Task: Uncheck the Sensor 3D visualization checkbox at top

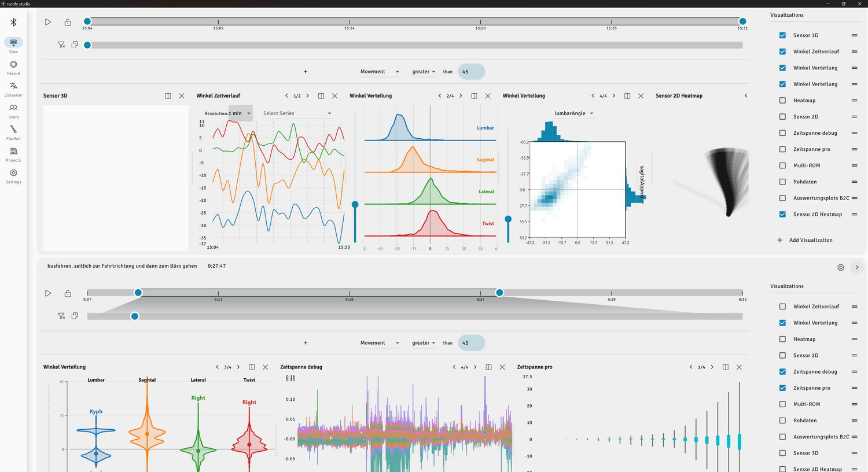Action: (x=782, y=35)
